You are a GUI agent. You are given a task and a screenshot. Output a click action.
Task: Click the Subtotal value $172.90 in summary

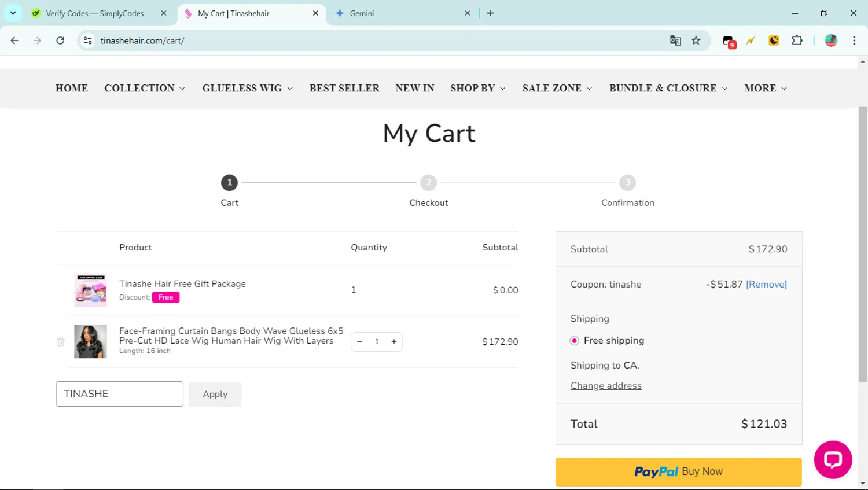click(x=768, y=249)
